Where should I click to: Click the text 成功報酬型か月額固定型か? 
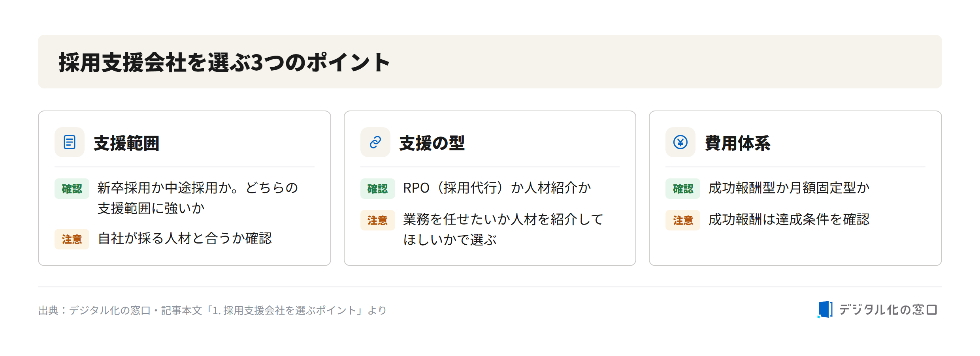click(789, 188)
